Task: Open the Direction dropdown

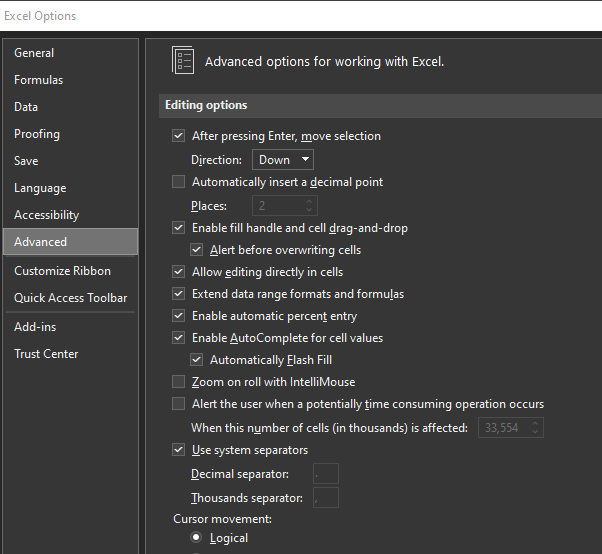Action: (x=282, y=160)
